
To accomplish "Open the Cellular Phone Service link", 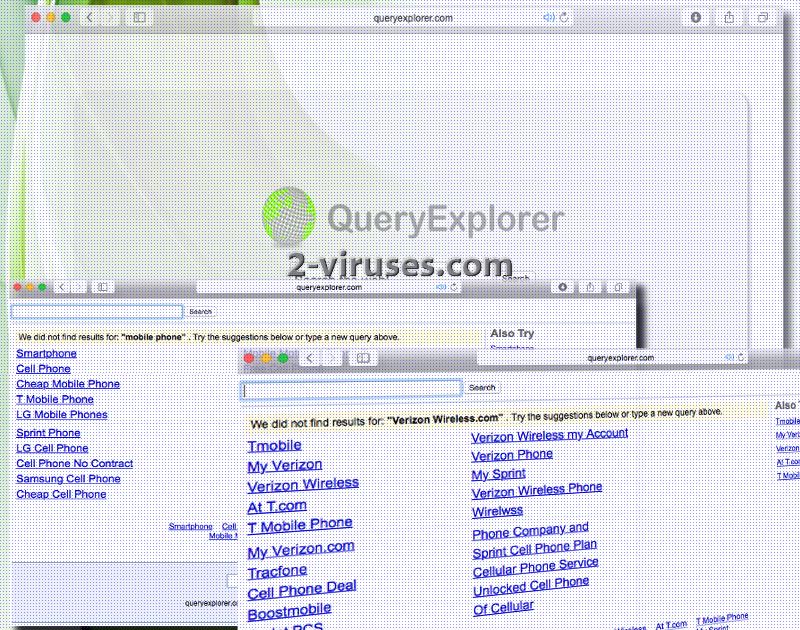I will pos(536,567).
